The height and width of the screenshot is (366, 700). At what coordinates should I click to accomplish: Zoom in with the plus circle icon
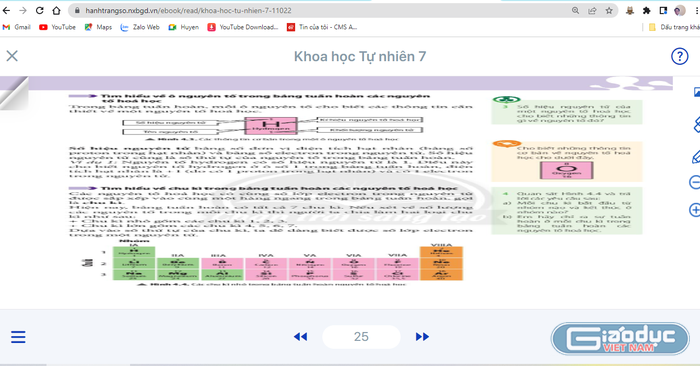click(695, 210)
